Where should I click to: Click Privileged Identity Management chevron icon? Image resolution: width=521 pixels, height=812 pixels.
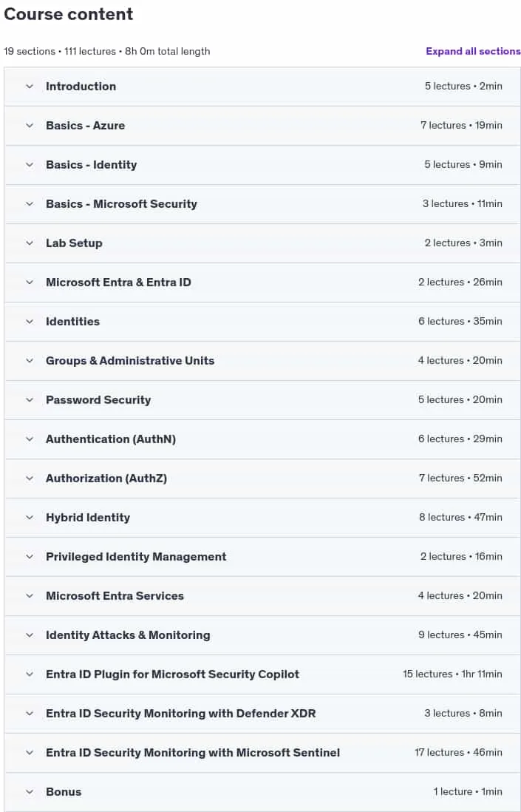click(x=30, y=557)
